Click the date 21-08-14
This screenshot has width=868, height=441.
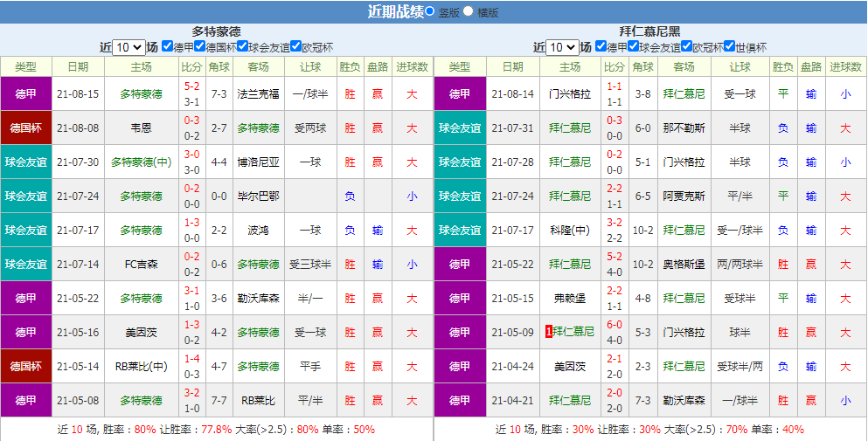point(512,94)
